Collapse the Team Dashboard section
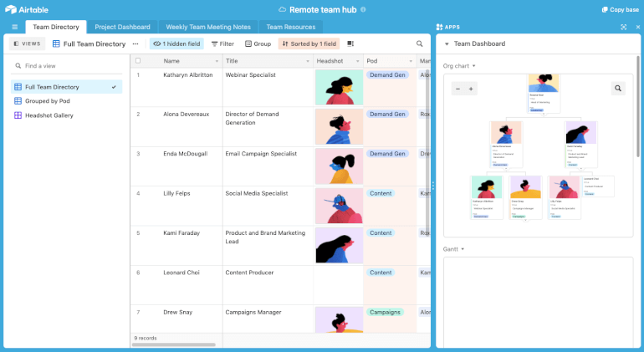 click(x=447, y=44)
